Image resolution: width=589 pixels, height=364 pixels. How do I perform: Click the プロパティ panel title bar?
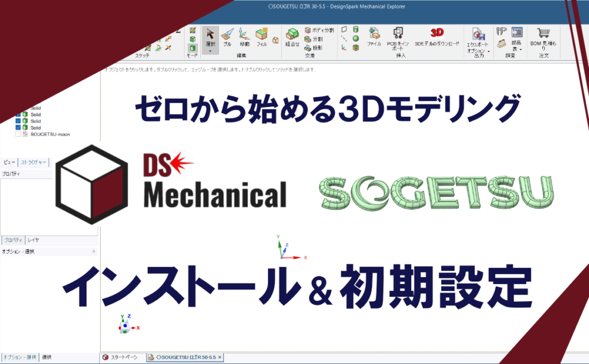click(x=26, y=174)
